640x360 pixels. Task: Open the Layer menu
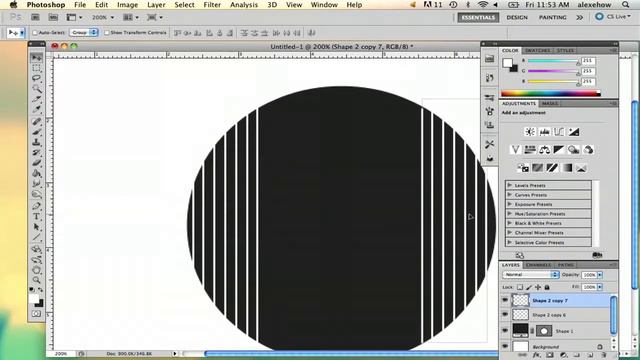click(x=156, y=5)
